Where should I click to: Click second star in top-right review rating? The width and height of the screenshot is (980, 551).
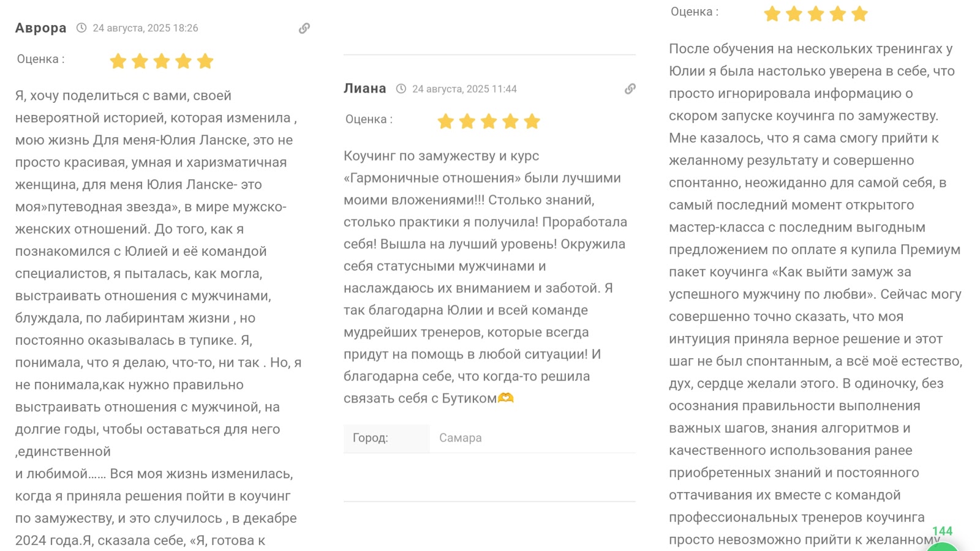794,14
